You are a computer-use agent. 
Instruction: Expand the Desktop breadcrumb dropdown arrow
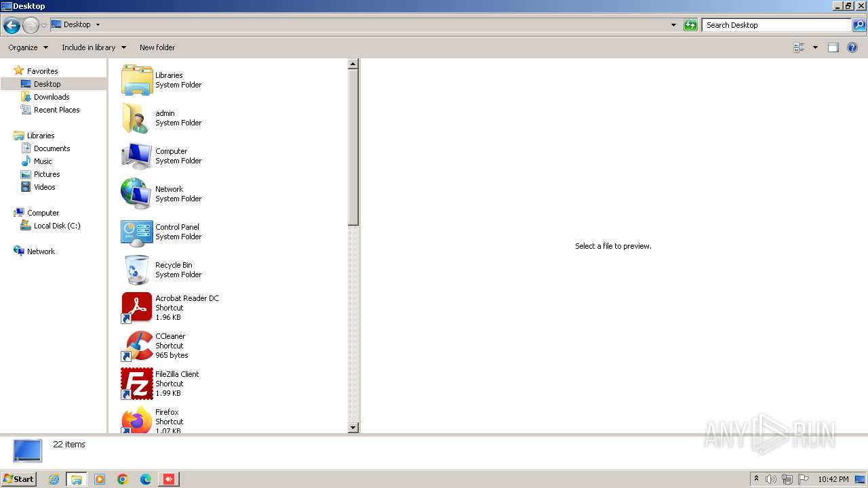tap(98, 24)
